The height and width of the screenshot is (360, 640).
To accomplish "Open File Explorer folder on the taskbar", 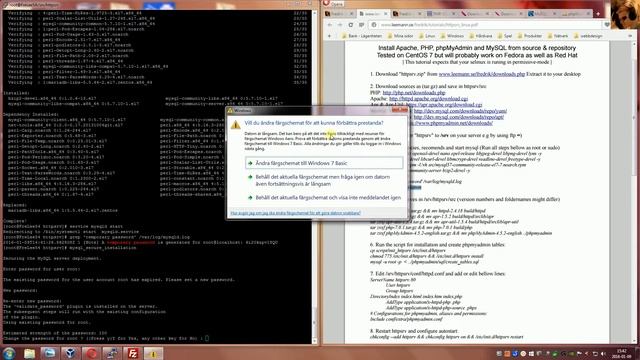I will (29, 353).
